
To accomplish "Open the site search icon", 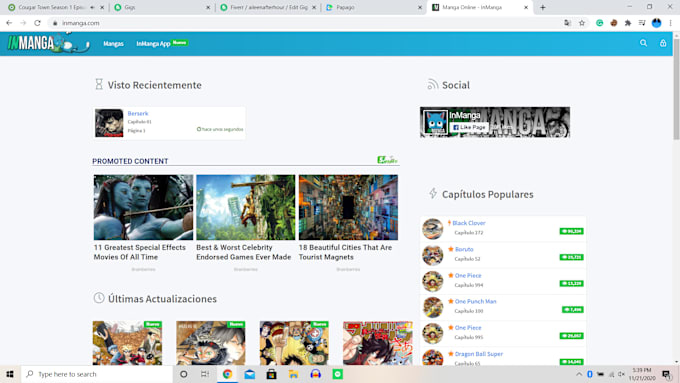I will click(x=644, y=43).
